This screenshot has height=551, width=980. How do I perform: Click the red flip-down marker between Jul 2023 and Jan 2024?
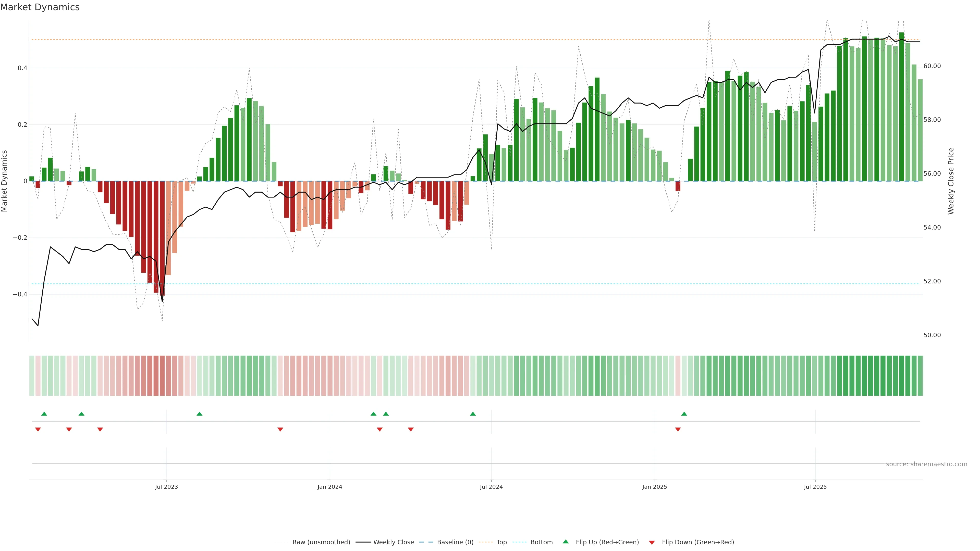click(280, 429)
